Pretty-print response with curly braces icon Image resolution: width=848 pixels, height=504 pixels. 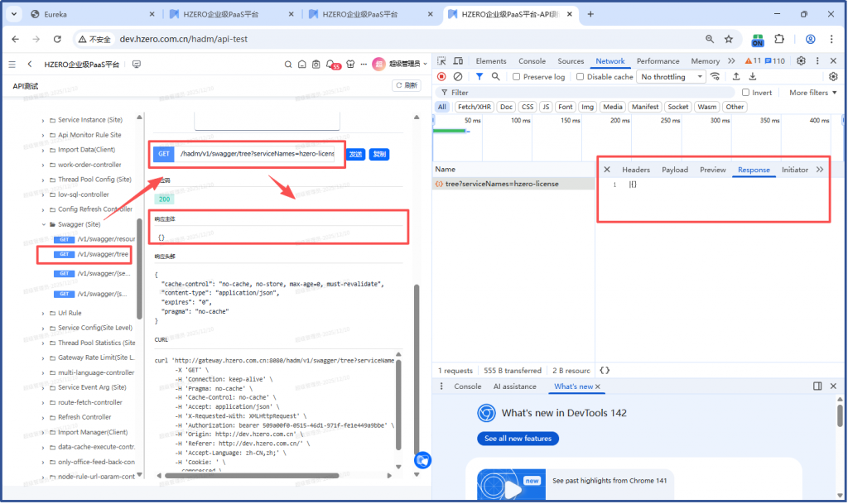(x=605, y=371)
